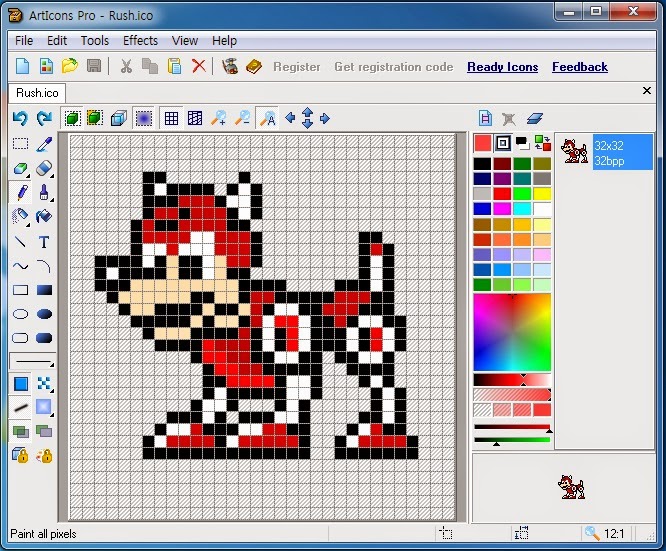This screenshot has height=551, width=666.
Task: Undo the last action
Action: [x=20, y=119]
